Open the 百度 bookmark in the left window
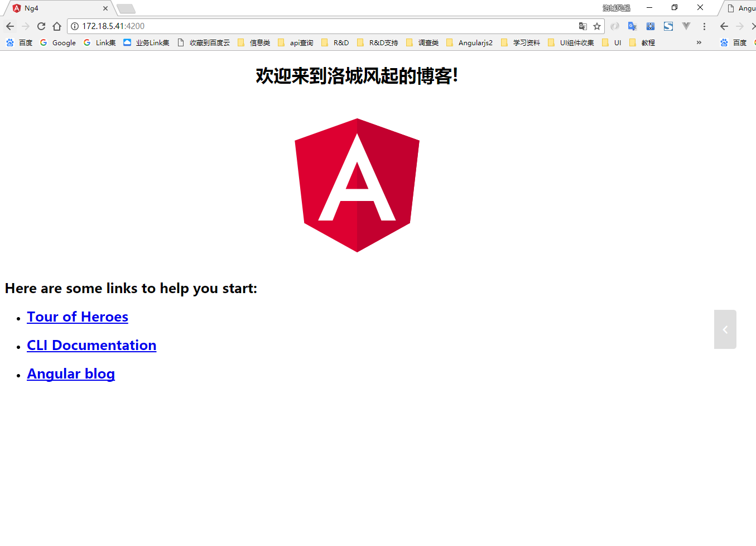This screenshot has height=546, width=756. click(x=19, y=42)
